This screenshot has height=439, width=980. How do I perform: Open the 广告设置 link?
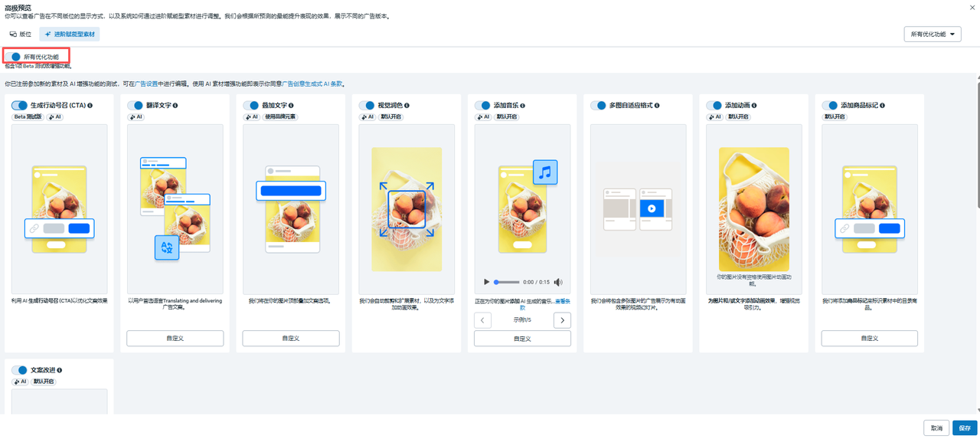[x=146, y=84]
